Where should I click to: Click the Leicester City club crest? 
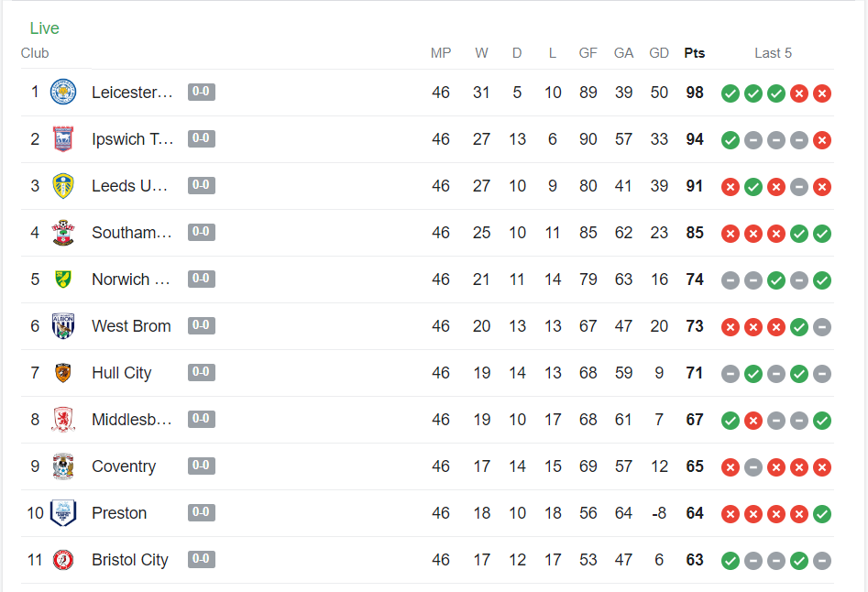click(63, 93)
